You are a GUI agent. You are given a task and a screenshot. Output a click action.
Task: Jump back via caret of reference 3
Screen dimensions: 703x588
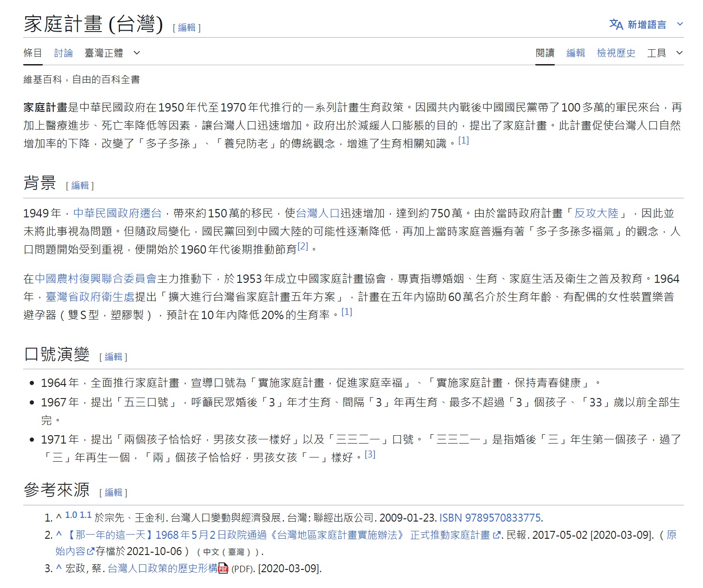(59, 568)
